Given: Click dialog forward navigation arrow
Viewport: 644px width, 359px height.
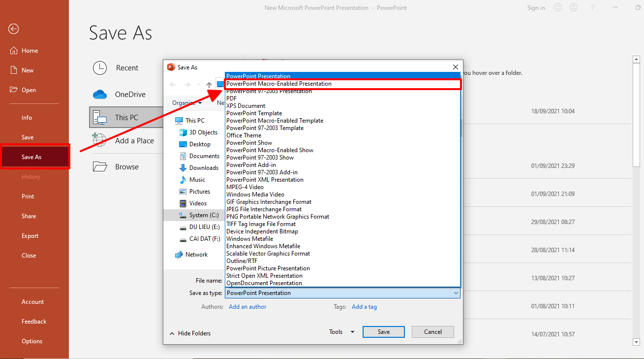Looking at the screenshot, I should [187, 85].
